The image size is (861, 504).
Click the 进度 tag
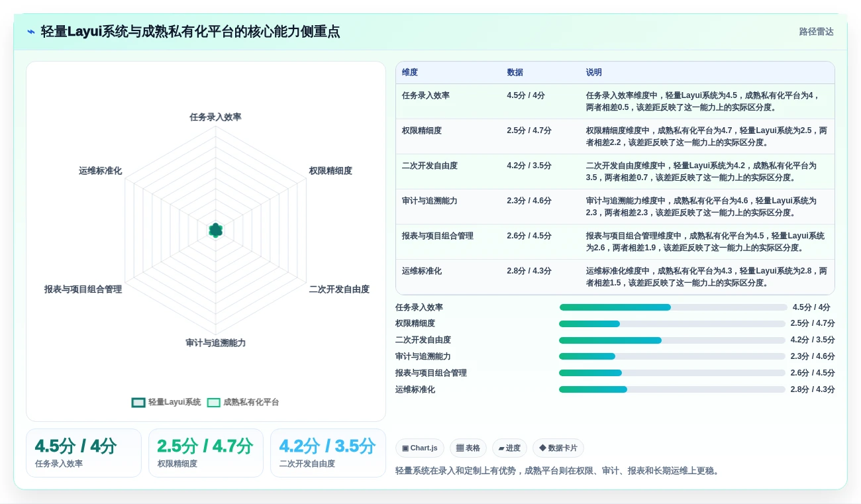click(509, 448)
